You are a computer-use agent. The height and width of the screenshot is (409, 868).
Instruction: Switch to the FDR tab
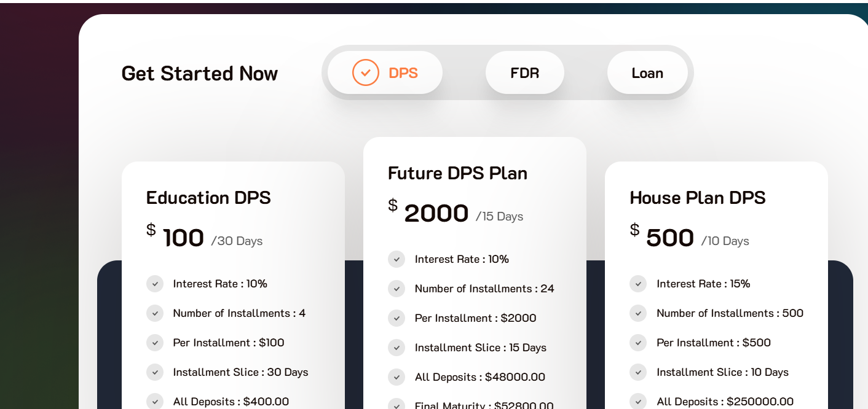tap(525, 72)
